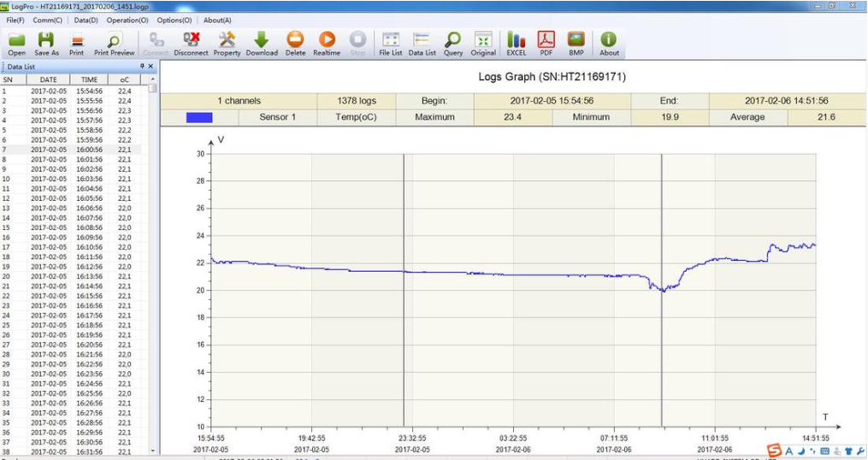Show the File List panel
The height and width of the screenshot is (460, 868).
(391, 43)
